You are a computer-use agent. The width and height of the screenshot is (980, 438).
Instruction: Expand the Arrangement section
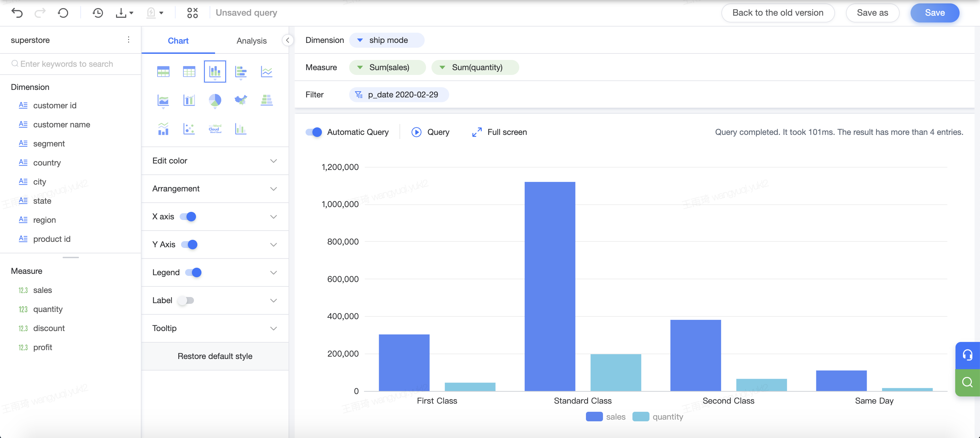[x=215, y=189]
